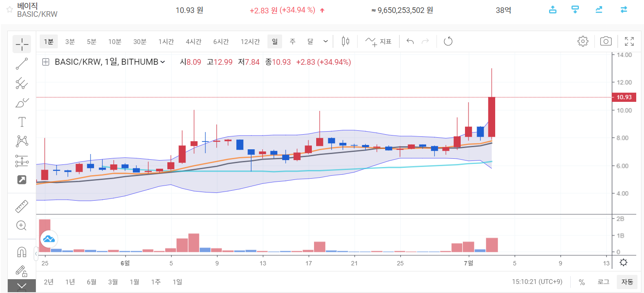Screen dimensions: 644x293
Task: Open chart settings gear
Action: coord(583,41)
